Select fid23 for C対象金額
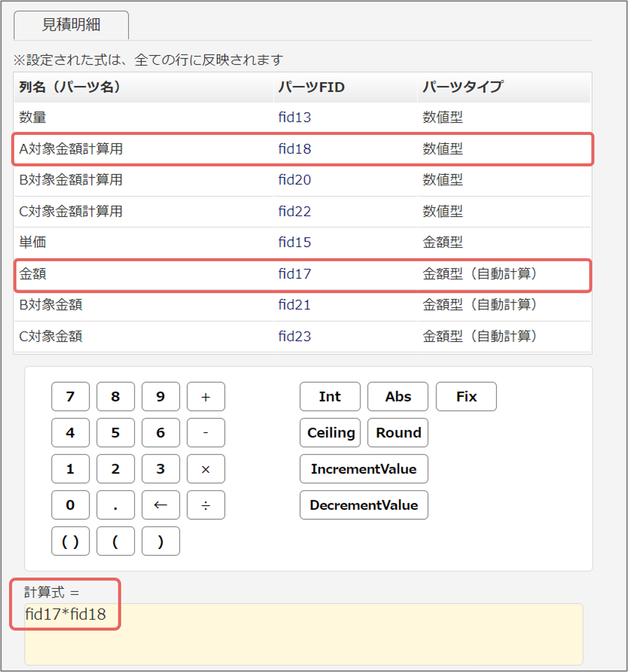Screen dimensions: 628x672 294,336
